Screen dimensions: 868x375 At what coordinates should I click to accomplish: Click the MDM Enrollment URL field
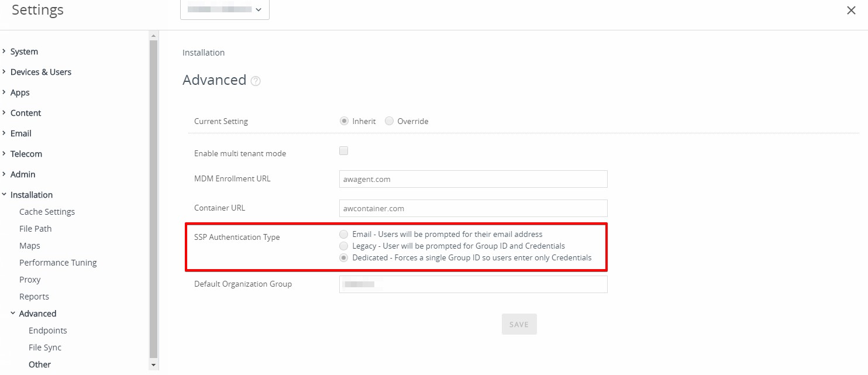tap(473, 179)
